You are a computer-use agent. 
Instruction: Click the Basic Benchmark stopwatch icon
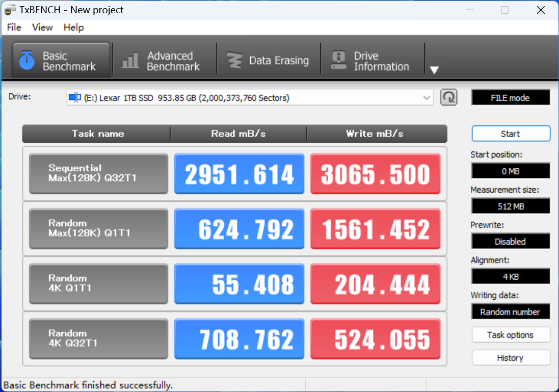pos(26,60)
